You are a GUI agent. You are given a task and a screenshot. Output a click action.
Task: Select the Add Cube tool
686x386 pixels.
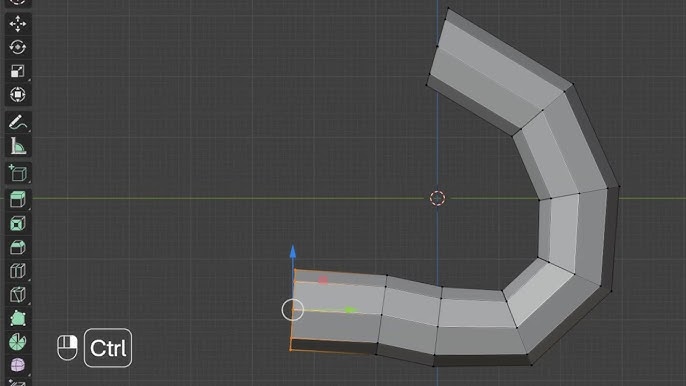coord(18,173)
